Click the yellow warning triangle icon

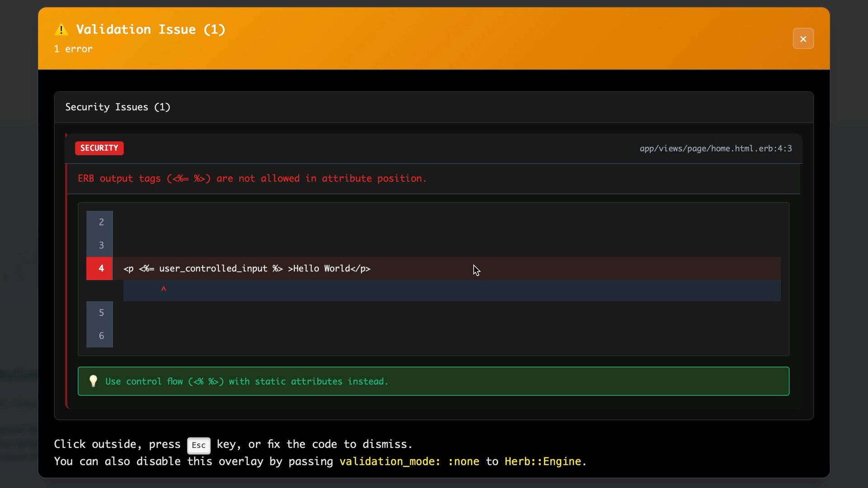[x=61, y=30]
